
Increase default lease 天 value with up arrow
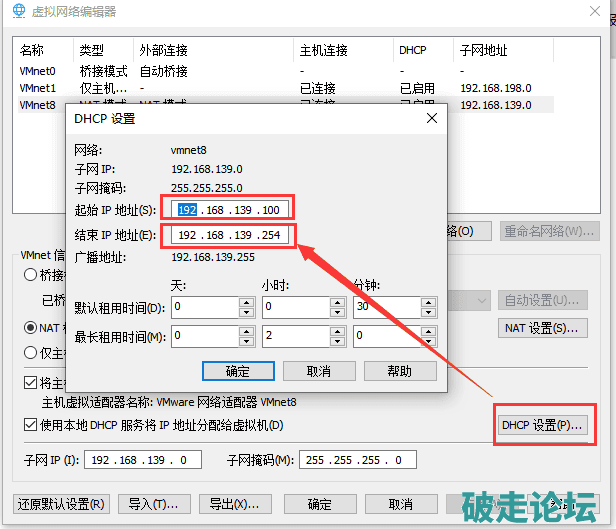pos(246,303)
